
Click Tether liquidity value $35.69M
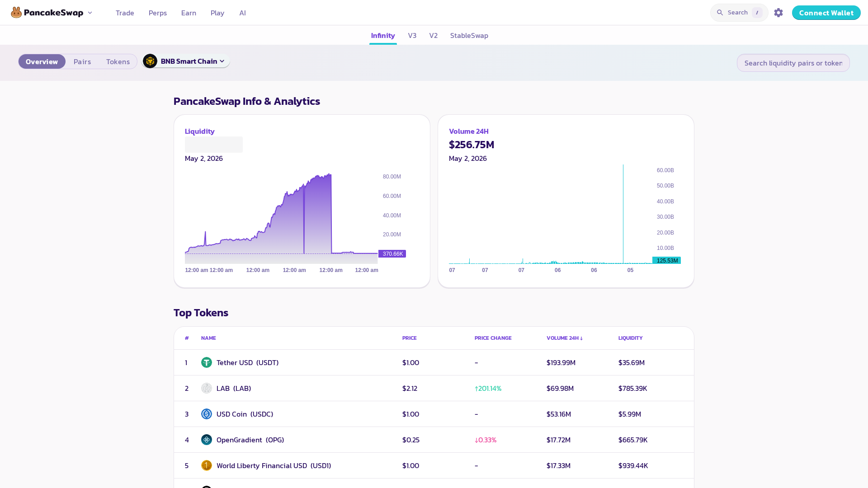632,362
